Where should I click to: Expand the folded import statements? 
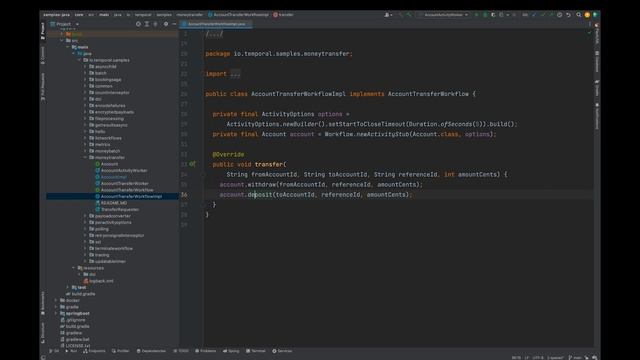click(235, 74)
